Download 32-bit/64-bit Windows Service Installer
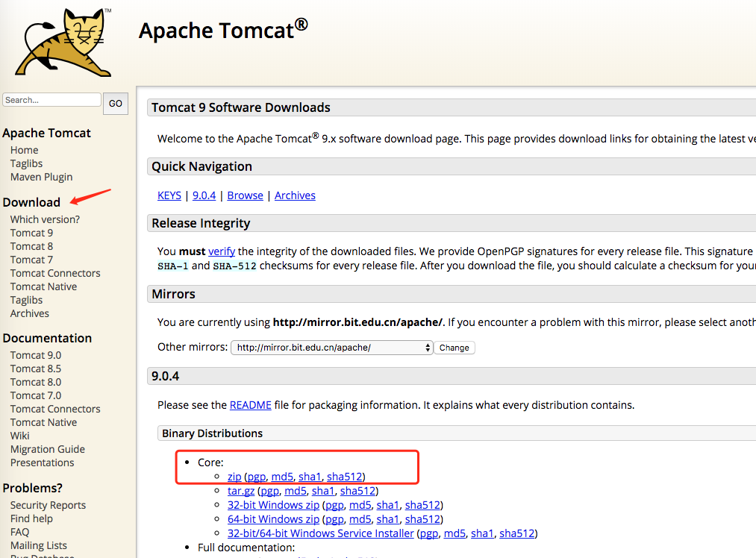Viewport: 756px width, 558px height. [x=321, y=533]
